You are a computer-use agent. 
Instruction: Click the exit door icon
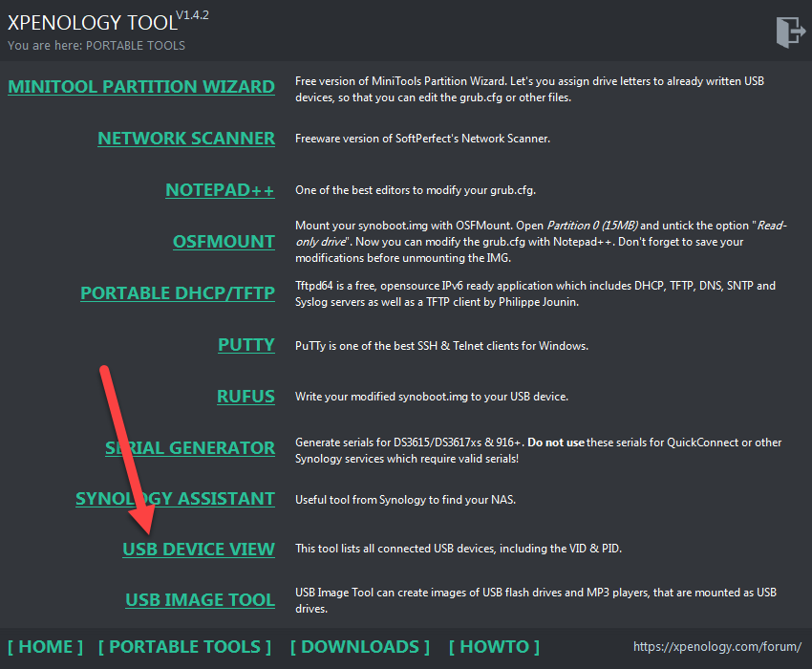[x=791, y=32]
